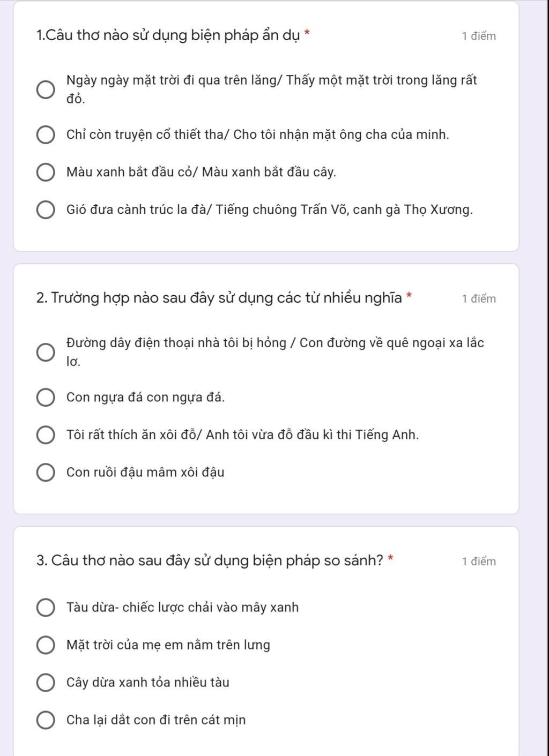Select 'Đường dây điện thoại nhà tôi bị hỏng' option

click(45, 353)
